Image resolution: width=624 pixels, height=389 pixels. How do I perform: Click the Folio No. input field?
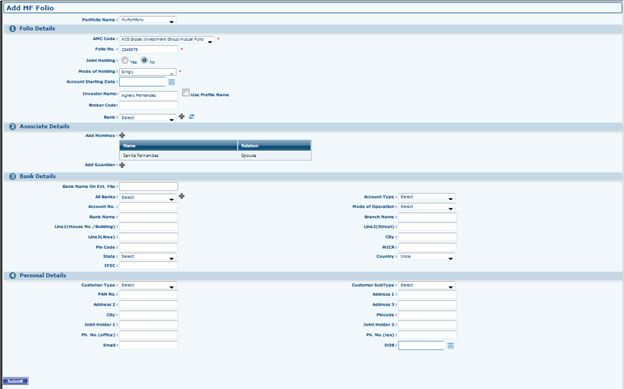tap(148, 49)
